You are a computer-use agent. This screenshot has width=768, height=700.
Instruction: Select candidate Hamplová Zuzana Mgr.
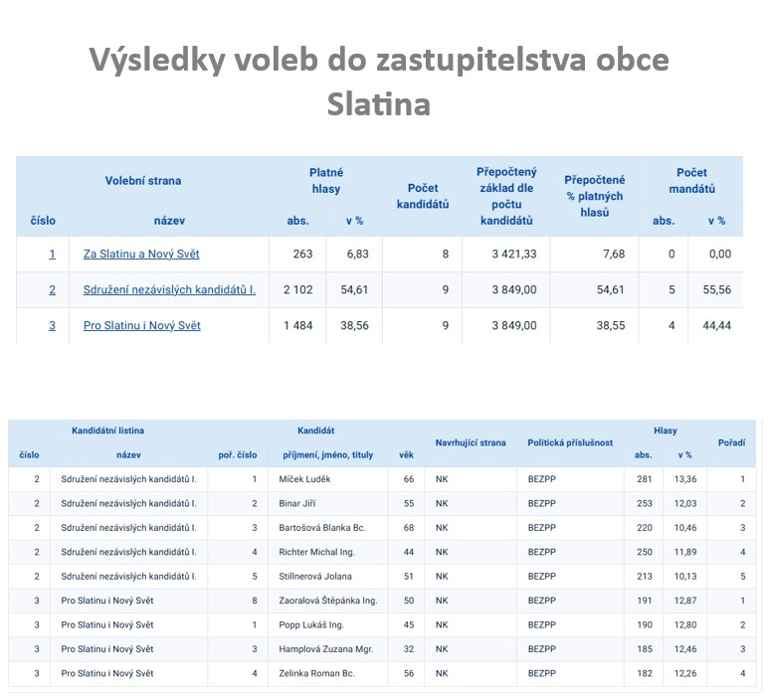(x=326, y=649)
